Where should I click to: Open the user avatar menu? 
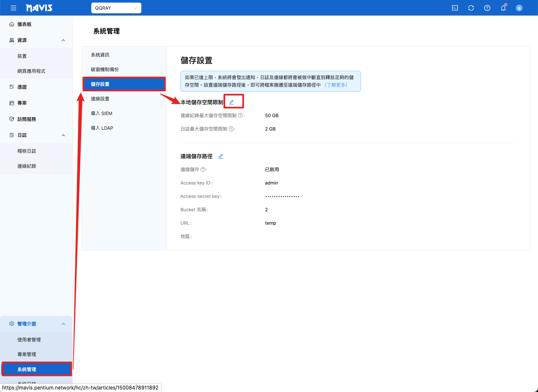click(x=519, y=8)
